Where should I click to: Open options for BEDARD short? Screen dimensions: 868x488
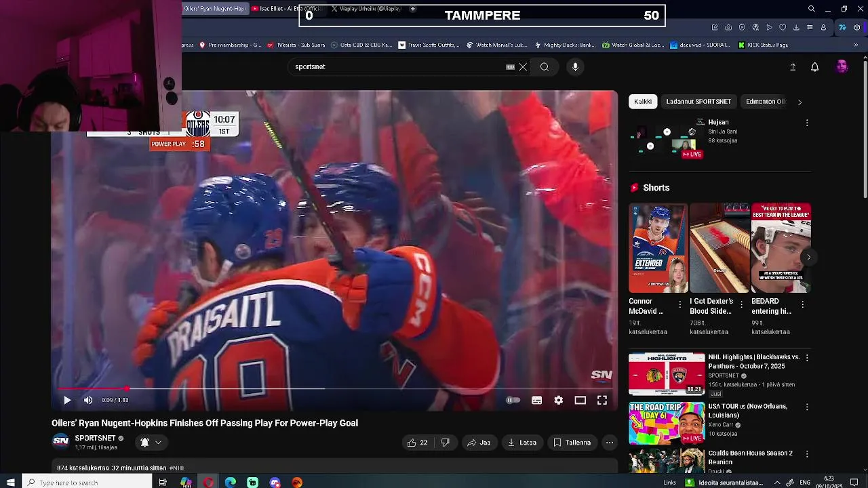click(803, 305)
